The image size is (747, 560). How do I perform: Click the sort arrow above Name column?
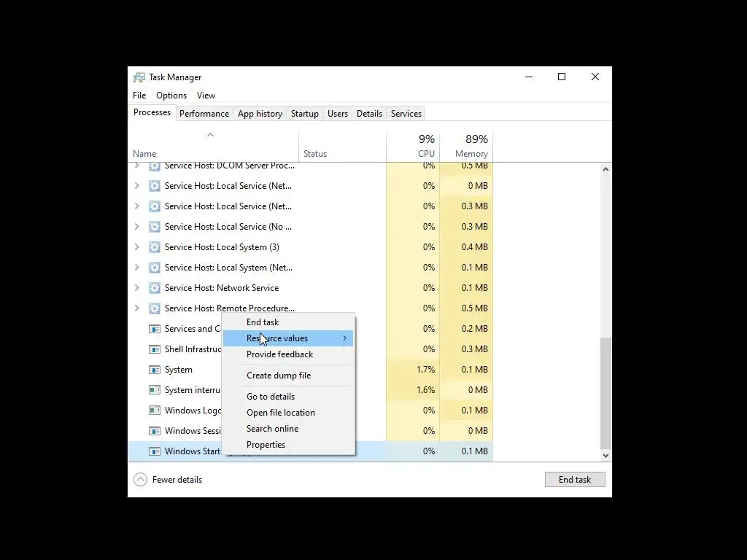(x=210, y=135)
